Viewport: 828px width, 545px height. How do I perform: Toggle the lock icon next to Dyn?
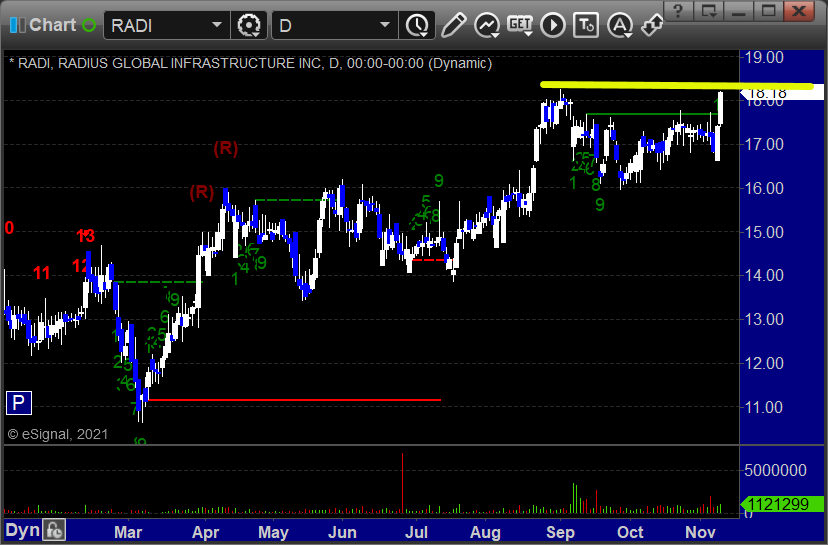coord(54,530)
